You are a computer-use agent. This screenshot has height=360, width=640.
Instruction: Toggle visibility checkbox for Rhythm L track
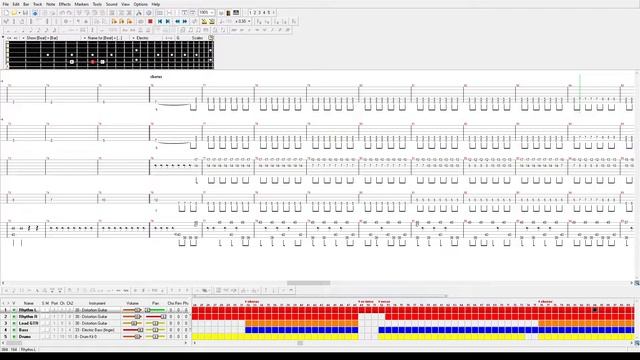[x=13, y=310]
